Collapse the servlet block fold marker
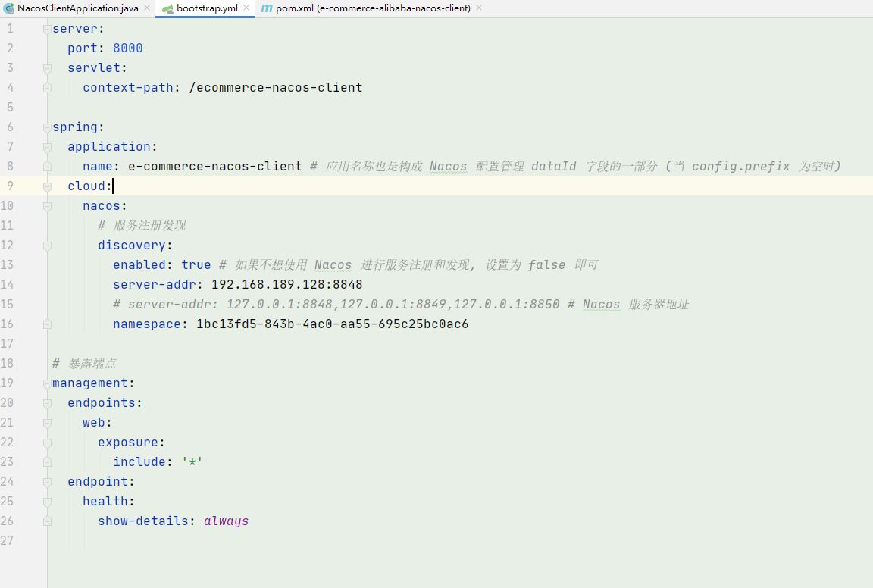The height and width of the screenshot is (588, 873). pyautogui.click(x=47, y=68)
